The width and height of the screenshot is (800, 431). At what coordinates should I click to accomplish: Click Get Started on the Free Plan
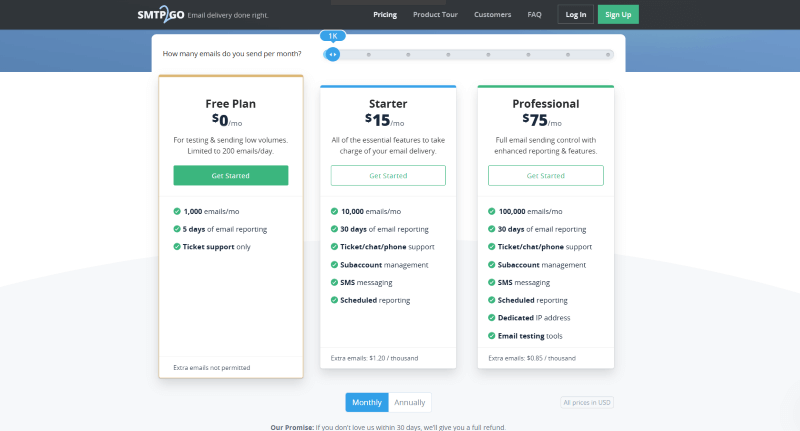[x=231, y=175]
